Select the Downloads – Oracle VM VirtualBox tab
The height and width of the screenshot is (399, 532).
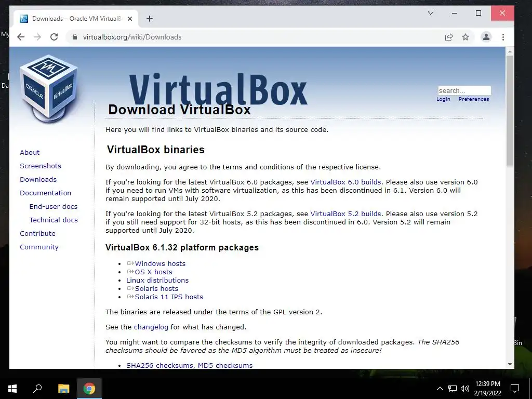[x=76, y=19]
